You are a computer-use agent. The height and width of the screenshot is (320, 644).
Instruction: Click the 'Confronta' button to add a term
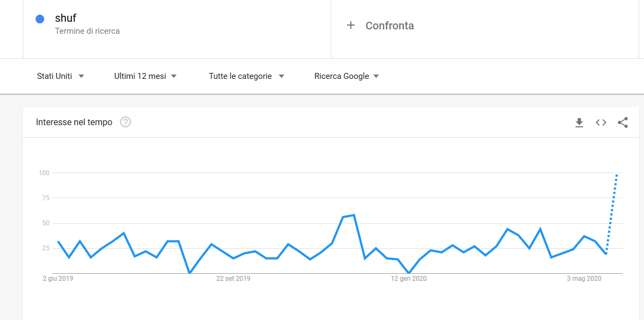[x=389, y=25]
